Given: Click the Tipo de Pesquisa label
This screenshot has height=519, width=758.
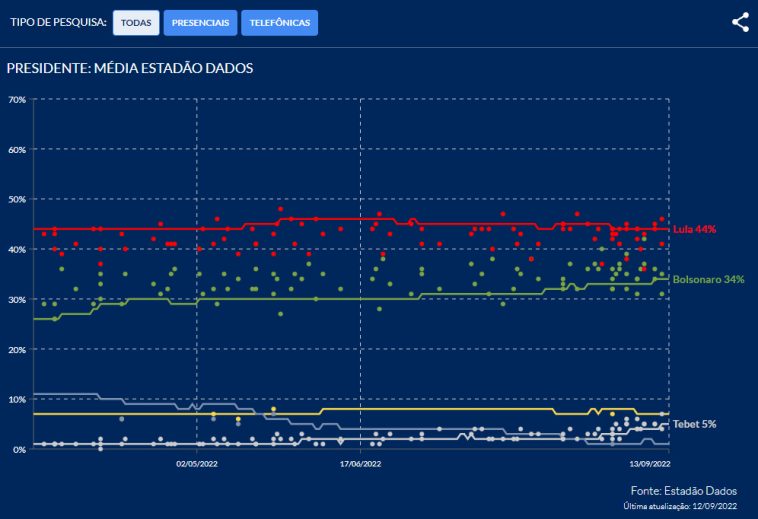Looking at the screenshot, I should click(x=58, y=23).
